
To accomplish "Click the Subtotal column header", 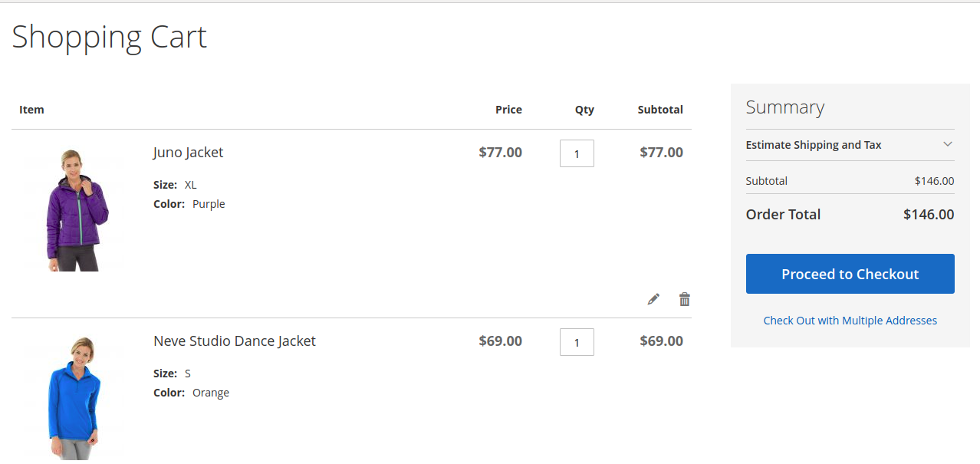I will 660,109.
